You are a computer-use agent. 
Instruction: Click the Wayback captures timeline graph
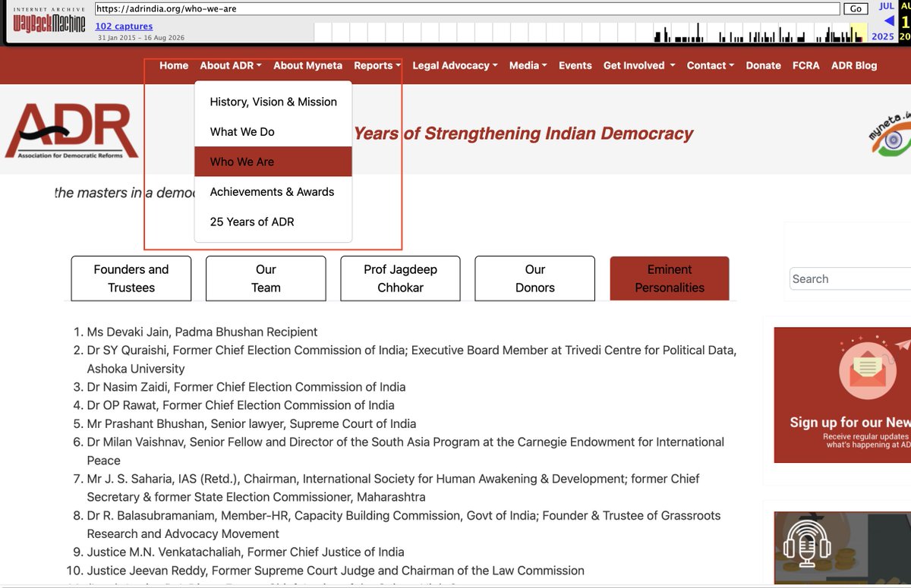pyautogui.click(x=591, y=32)
